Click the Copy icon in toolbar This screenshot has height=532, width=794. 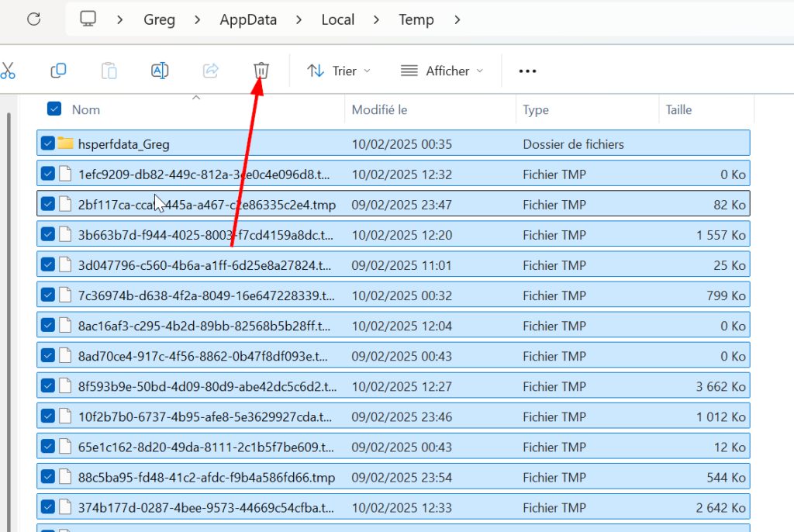[x=58, y=71]
